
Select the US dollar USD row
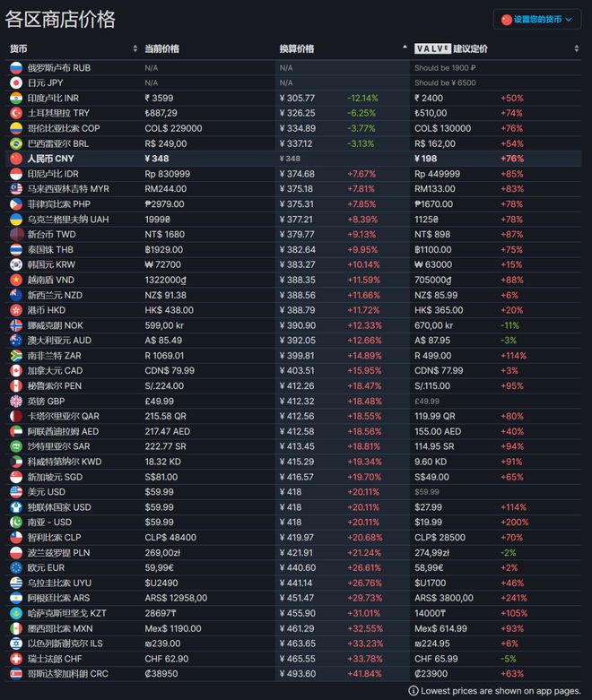(293, 492)
